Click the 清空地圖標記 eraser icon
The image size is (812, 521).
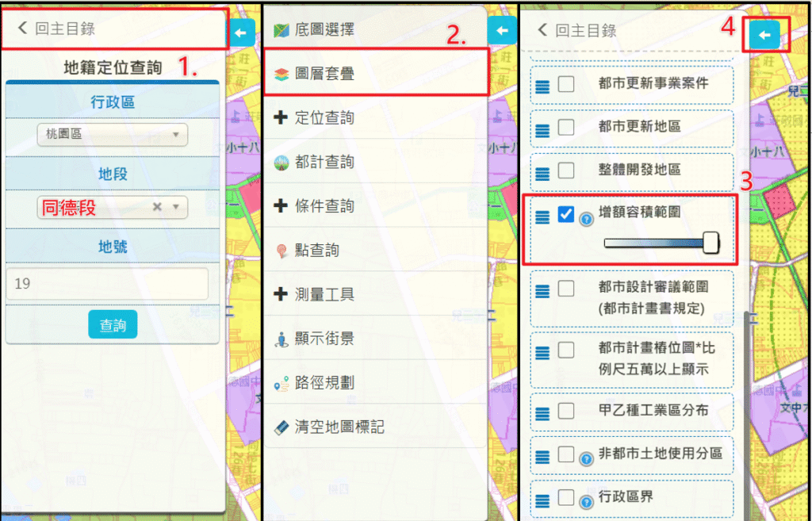(281, 427)
